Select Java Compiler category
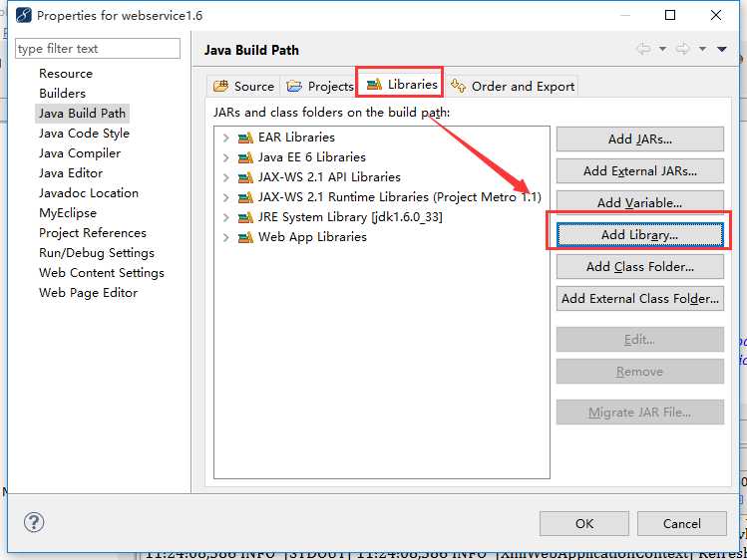Screen dimensions: 747x560 click(80, 153)
